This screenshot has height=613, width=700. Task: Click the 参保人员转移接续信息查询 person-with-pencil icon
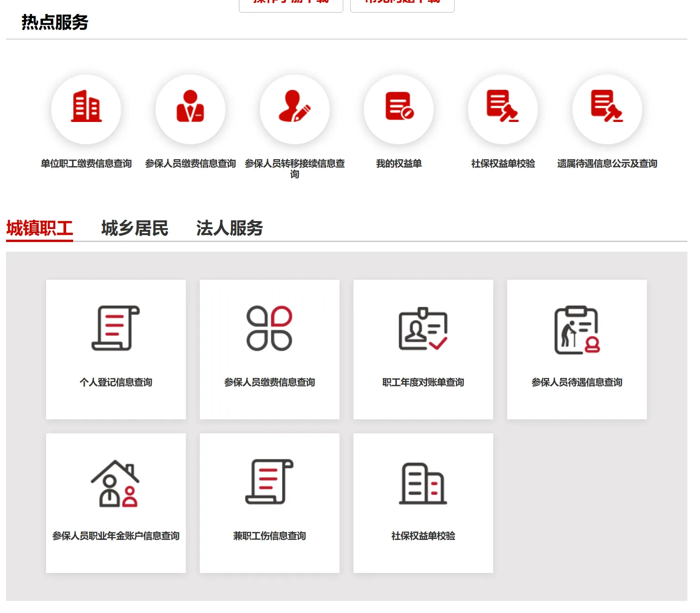(x=294, y=109)
